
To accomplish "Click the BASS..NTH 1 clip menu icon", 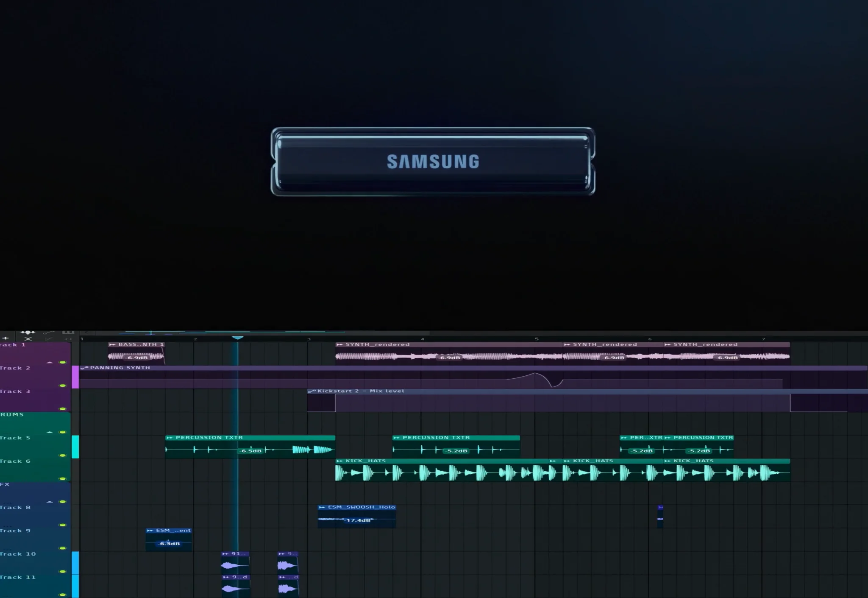I will point(112,344).
